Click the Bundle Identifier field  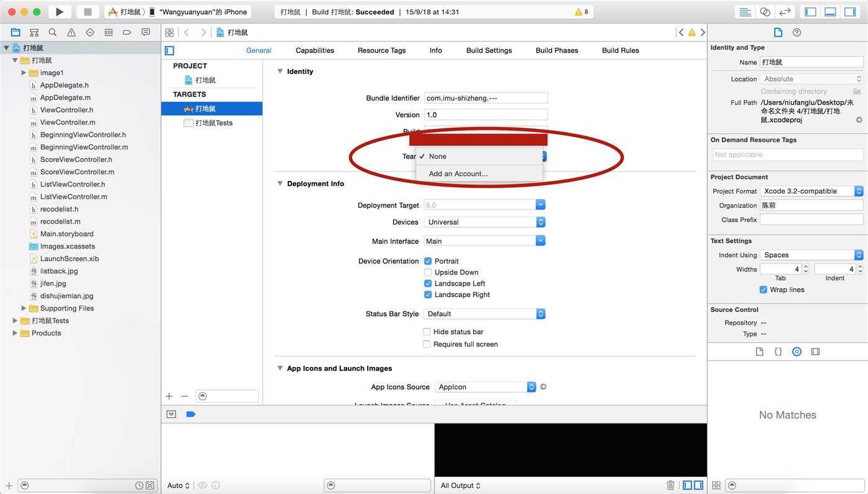[486, 98]
